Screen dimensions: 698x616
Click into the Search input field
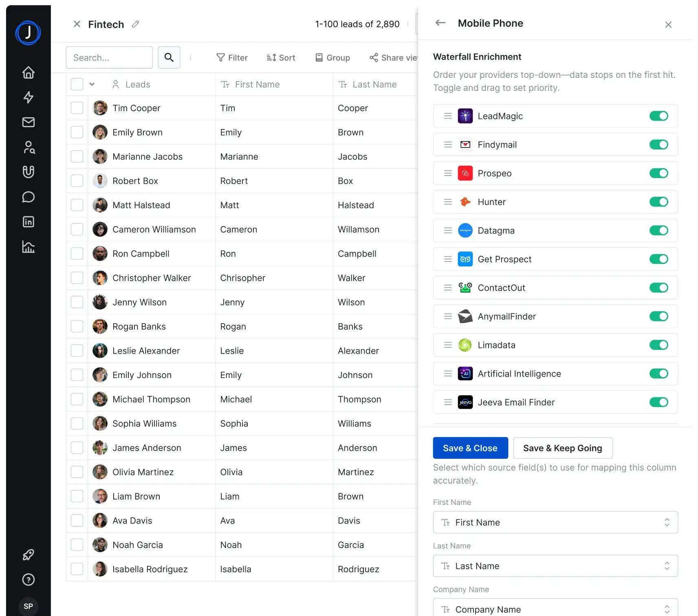[109, 58]
